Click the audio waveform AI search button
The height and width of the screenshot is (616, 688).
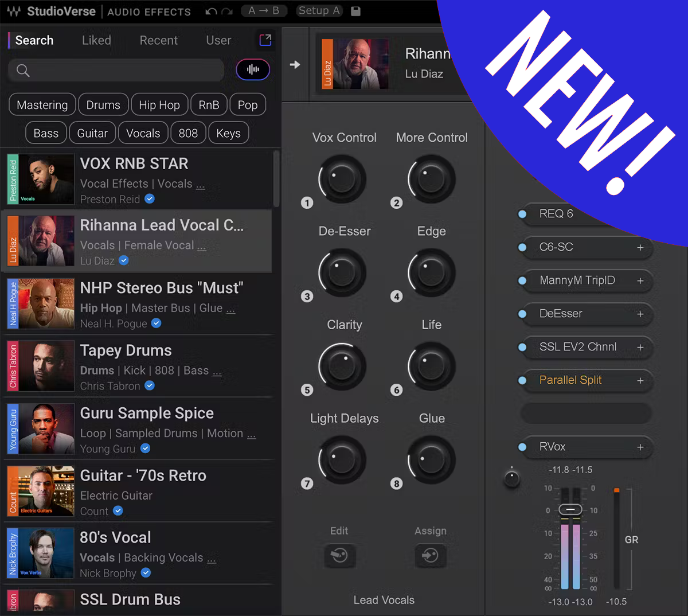(x=253, y=70)
